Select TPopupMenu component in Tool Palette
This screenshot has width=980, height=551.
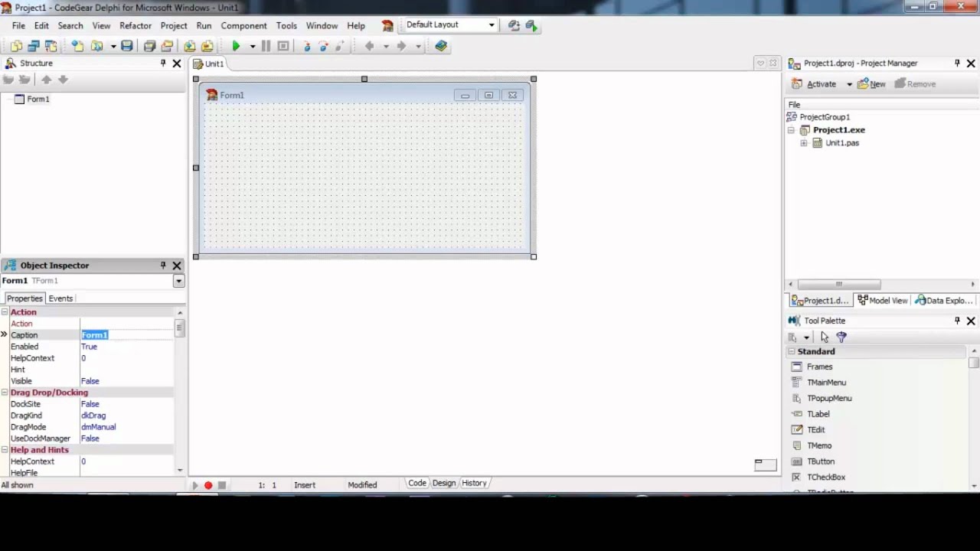[x=829, y=398]
